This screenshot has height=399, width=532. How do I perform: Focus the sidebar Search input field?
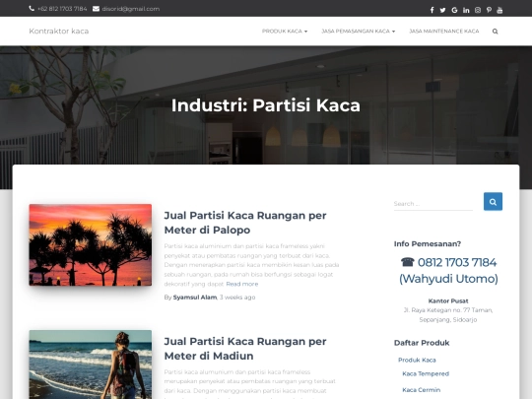click(x=433, y=204)
